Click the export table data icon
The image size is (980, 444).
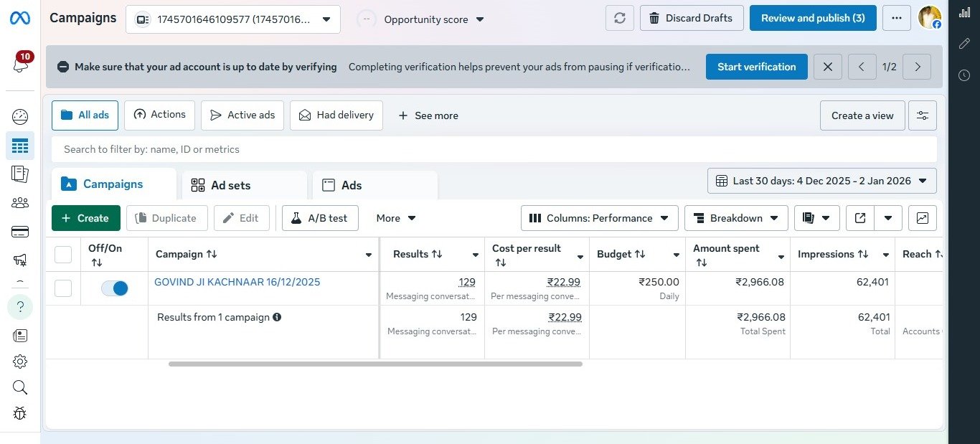click(859, 218)
